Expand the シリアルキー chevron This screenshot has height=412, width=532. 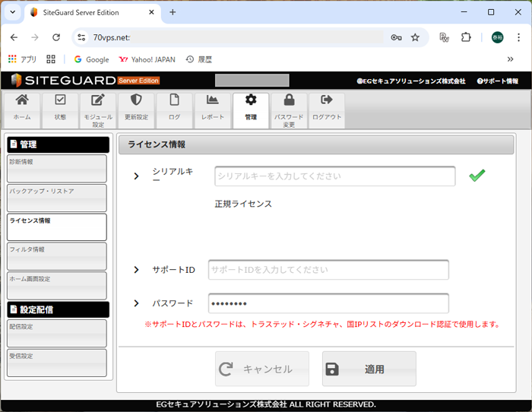click(136, 176)
